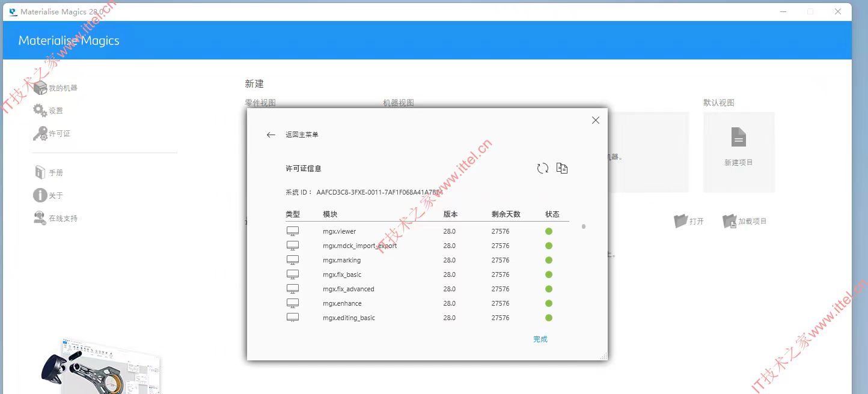This screenshot has height=394, width=868.
Task: Click the 27576 days value for mgx.fix_advanced
Action: tap(500, 289)
